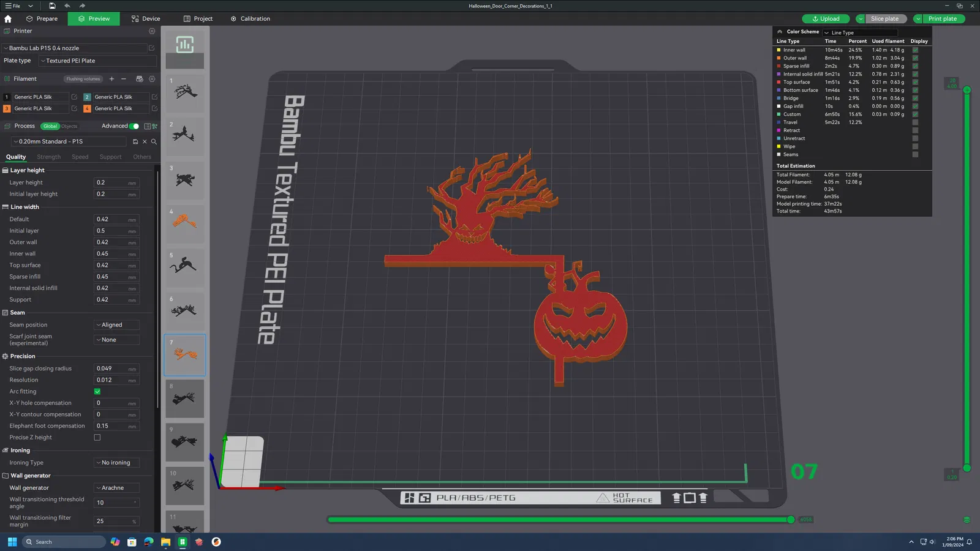980x551 pixels.
Task: Click the home icon in the top bar
Action: pyautogui.click(x=8, y=19)
